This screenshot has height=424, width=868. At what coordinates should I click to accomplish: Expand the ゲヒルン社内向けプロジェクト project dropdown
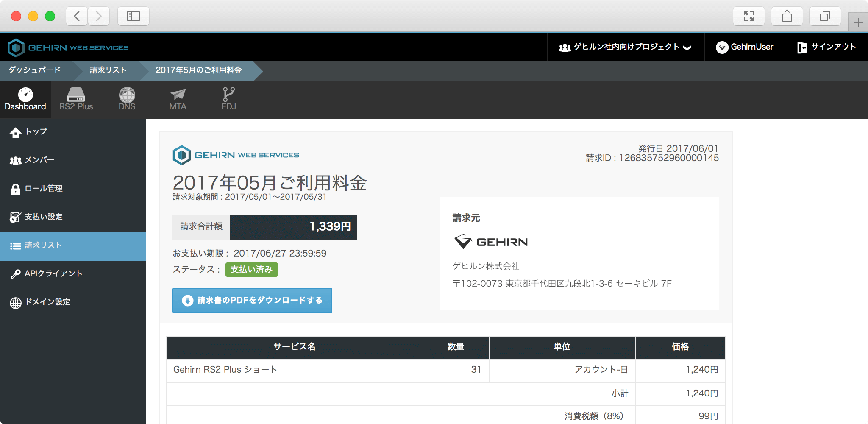pos(626,47)
